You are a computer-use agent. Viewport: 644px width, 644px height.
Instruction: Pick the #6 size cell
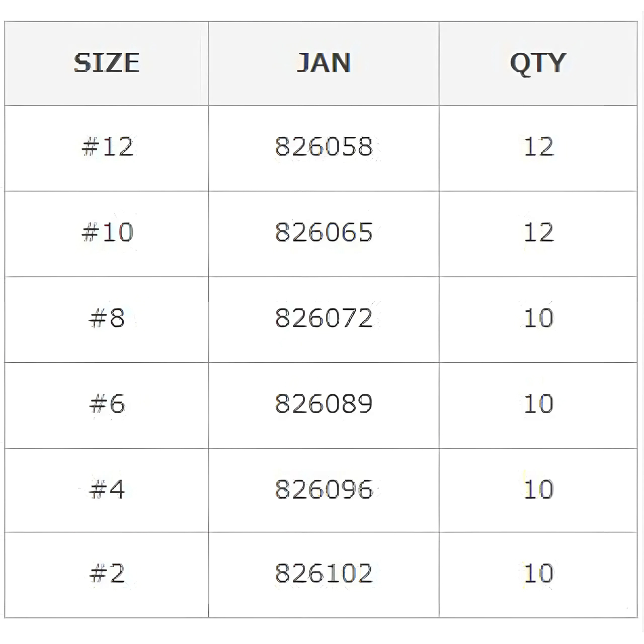click(x=107, y=404)
